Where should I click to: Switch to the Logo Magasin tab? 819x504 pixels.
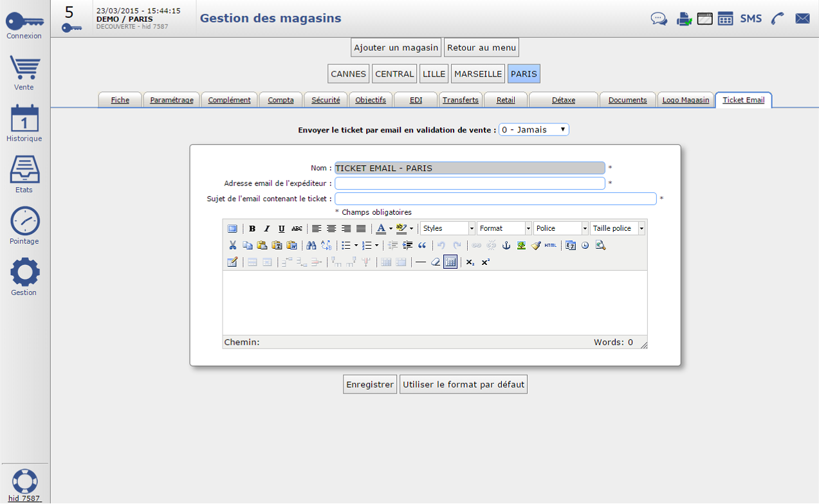pyautogui.click(x=685, y=100)
